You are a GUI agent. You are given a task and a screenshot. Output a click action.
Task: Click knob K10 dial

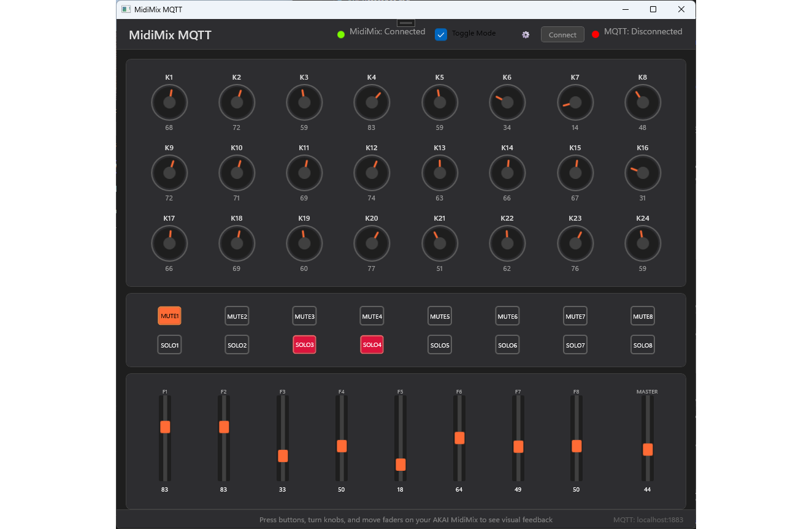tap(237, 173)
